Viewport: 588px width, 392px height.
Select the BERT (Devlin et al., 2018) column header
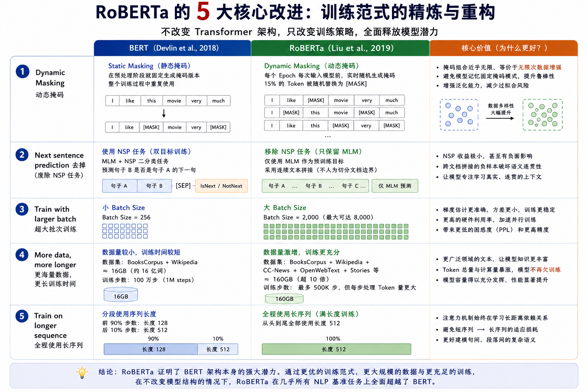[x=173, y=48]
